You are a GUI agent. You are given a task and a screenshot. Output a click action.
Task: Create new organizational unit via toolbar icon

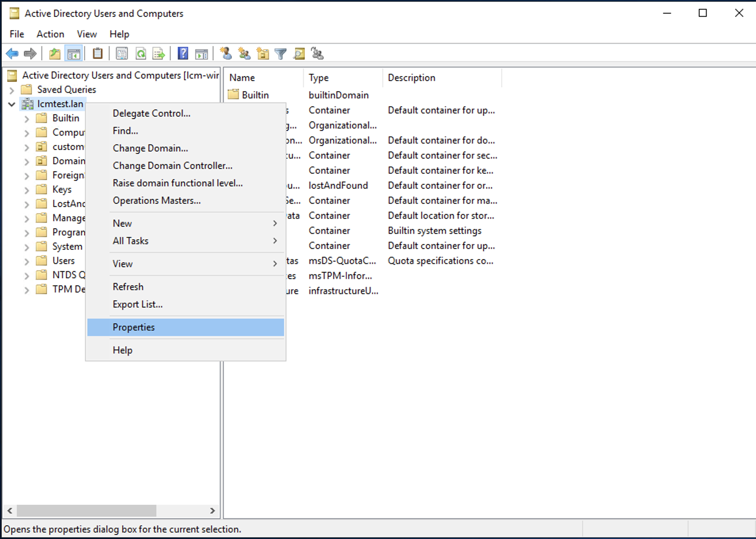click(263, 54)
